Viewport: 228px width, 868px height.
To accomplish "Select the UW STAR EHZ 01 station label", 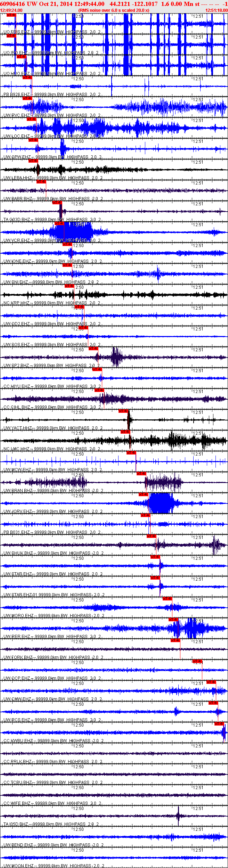I will click(x=54, y=595).
